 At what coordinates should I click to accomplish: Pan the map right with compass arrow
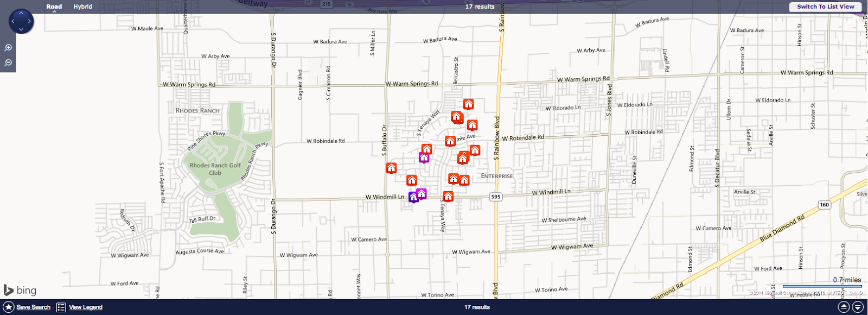[29, 22]
